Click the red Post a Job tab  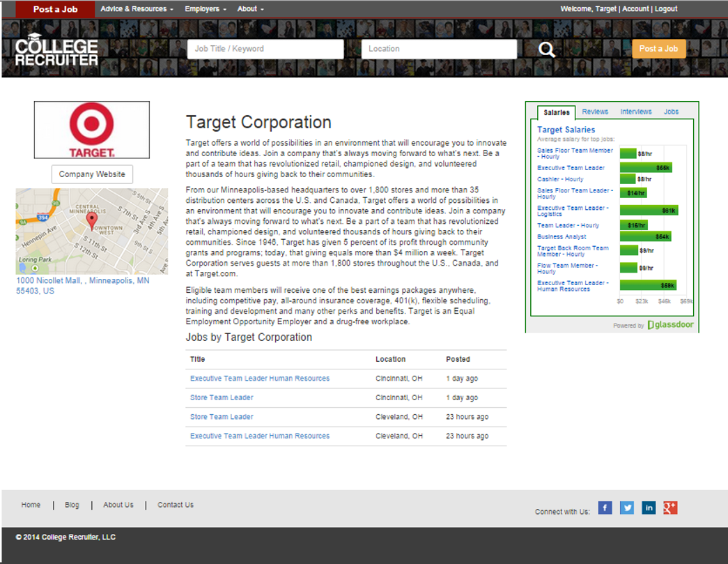click(55, 9)
